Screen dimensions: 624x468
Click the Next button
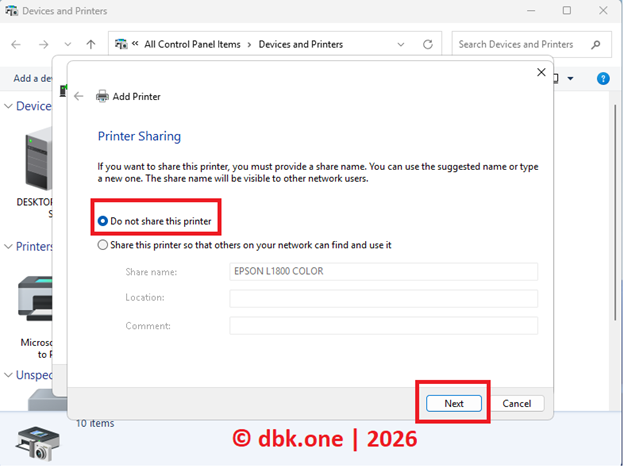pos(453,403)
